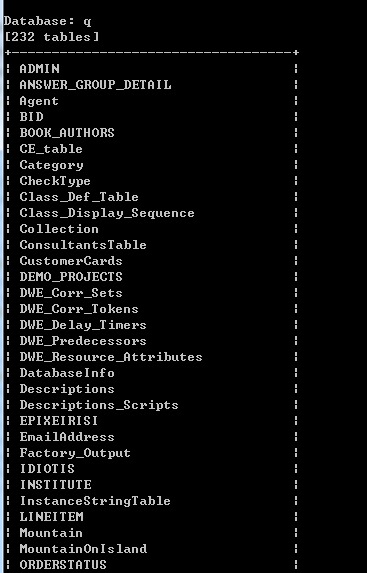This screenshot has height=573, width=367.
Task: Select the EmailAddress table name
Action: [67, 437]
